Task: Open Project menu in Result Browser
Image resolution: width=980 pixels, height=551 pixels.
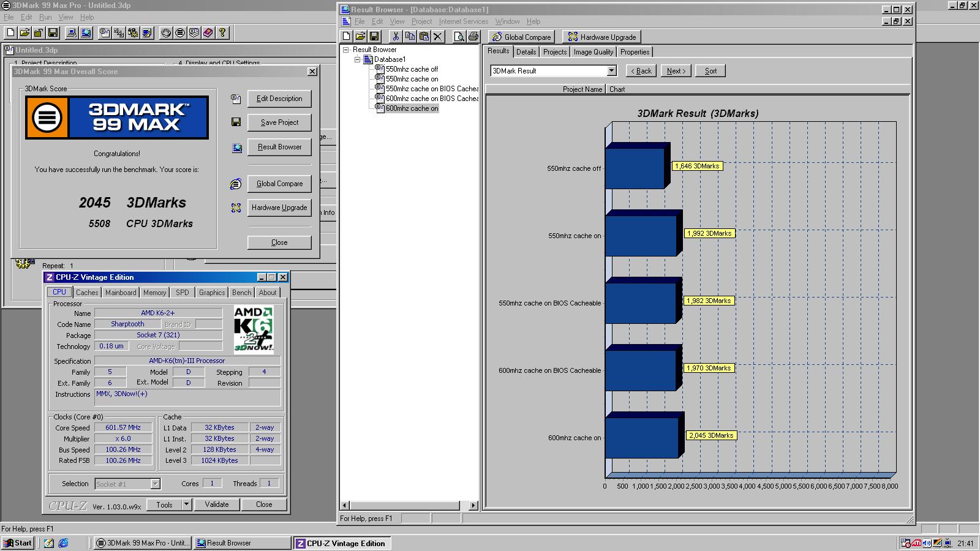Action: (x=421, y=21)
